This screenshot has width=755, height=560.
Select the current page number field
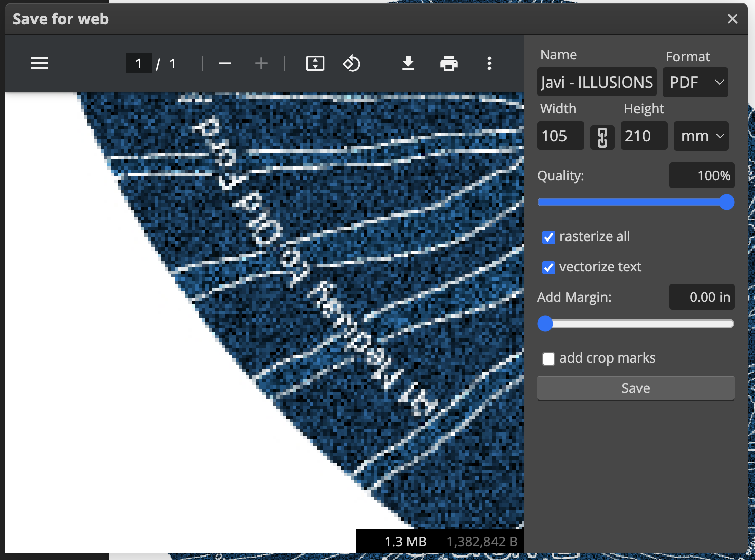click(x=138, y=63)
